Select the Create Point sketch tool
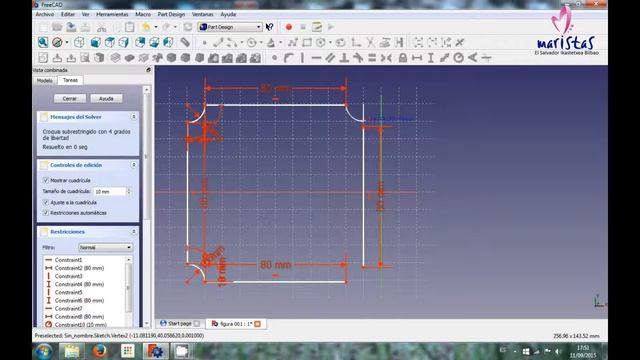Screen dimensions: 640x360 204,42
